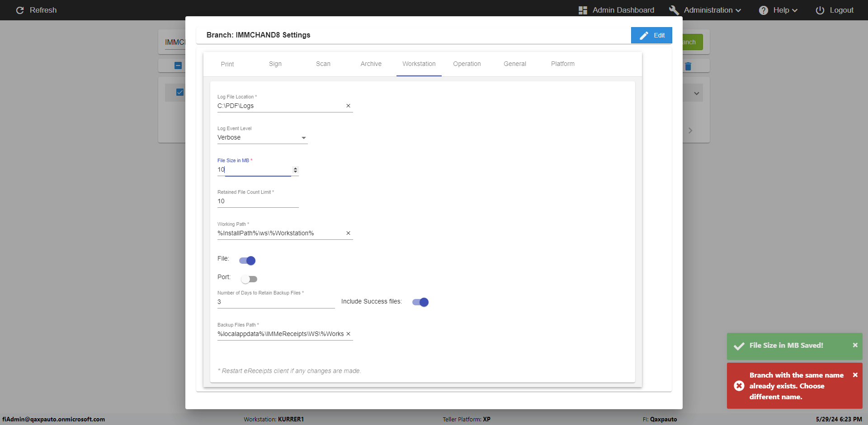Image resolution: width=868 pixels, height=425 pixels.
Task: Click the Branch: IMMCHAND8 Settings title
Action: click(258, 35)
